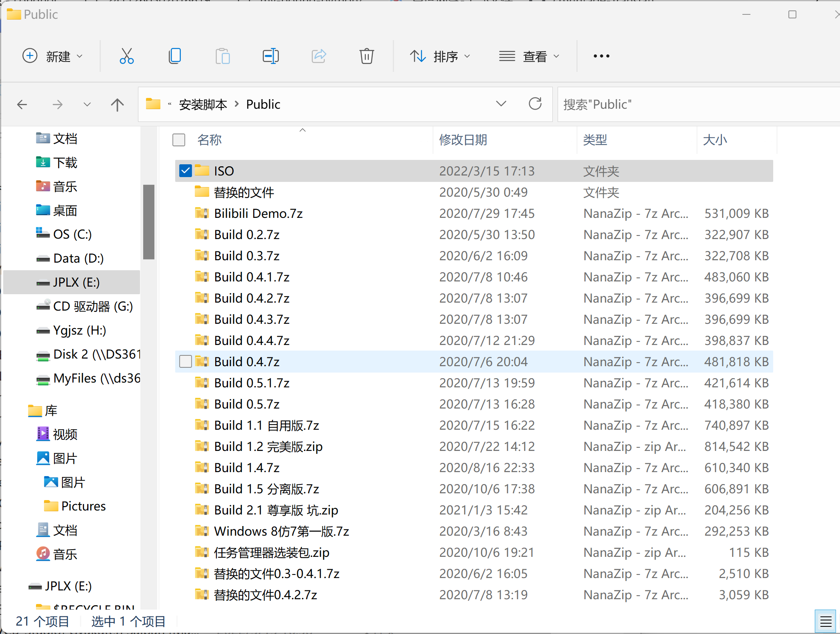840x634 pixels.
Task: Select 任务管理器选装包.zip file
Action: 474,552
